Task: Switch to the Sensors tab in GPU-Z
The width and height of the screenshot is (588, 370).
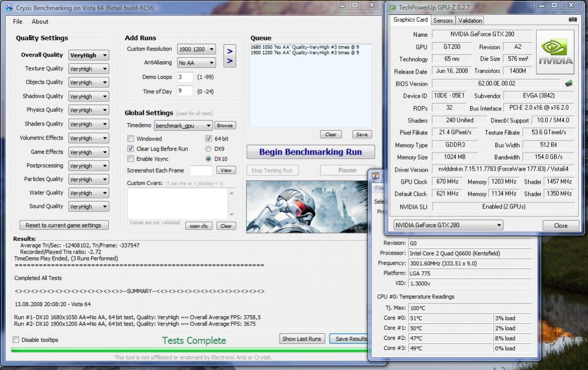Action: (x=443, y=21)
